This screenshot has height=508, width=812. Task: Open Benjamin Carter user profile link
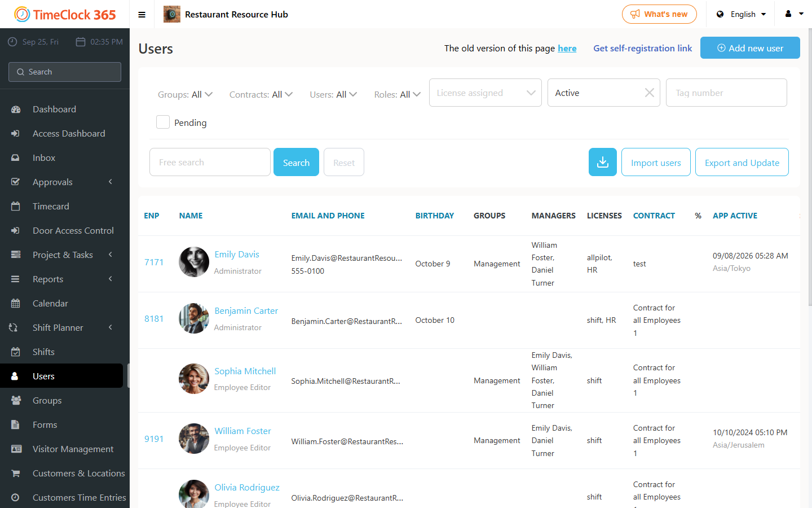pyautogui.click(x=246, y=311)
